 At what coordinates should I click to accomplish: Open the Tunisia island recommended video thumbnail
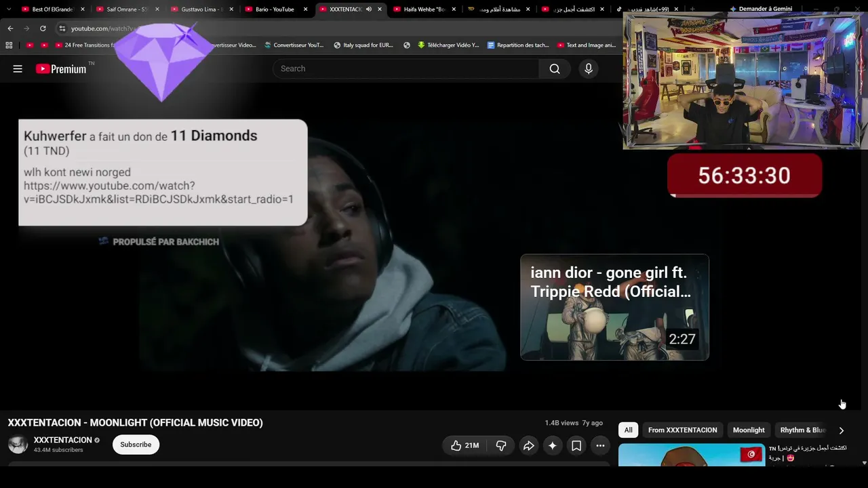pos(692,455)
